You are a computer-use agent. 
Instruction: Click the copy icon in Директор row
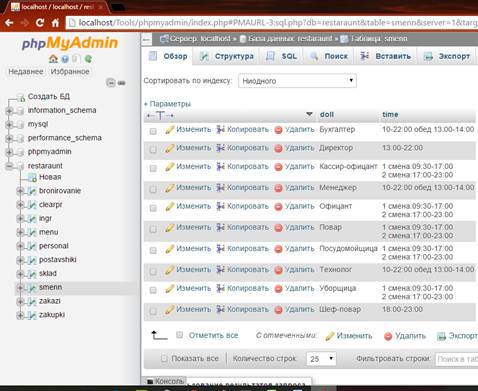click(220, 148)
